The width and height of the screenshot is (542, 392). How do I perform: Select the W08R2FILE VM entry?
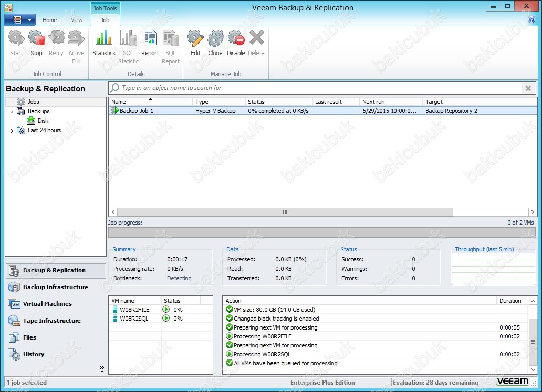coord(134,310)
